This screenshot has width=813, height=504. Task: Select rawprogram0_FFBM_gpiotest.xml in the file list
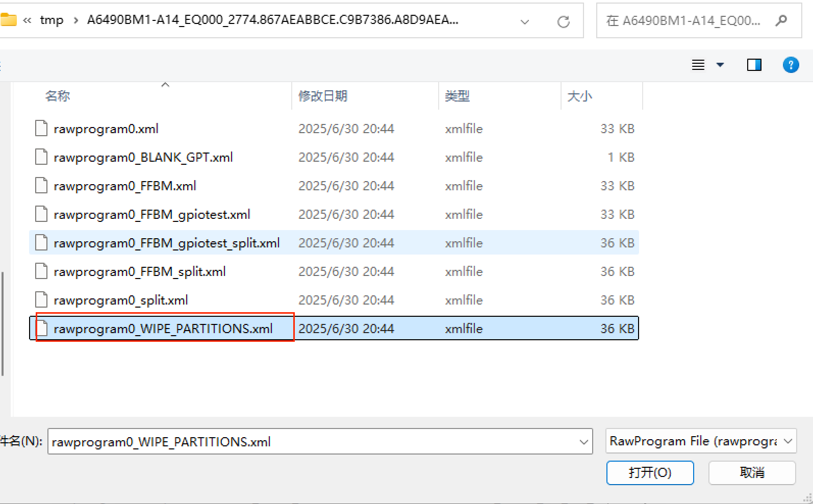(x=151, y=215)
